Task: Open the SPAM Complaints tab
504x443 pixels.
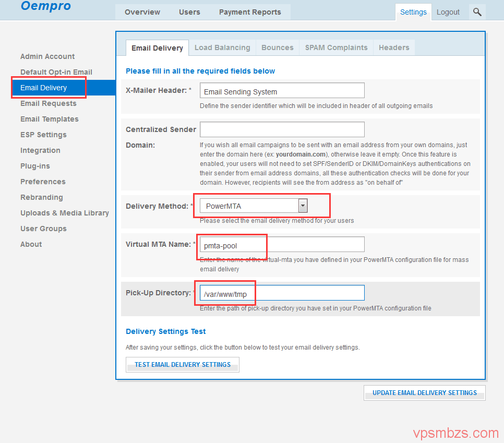Action: click(x=336, y=47)
